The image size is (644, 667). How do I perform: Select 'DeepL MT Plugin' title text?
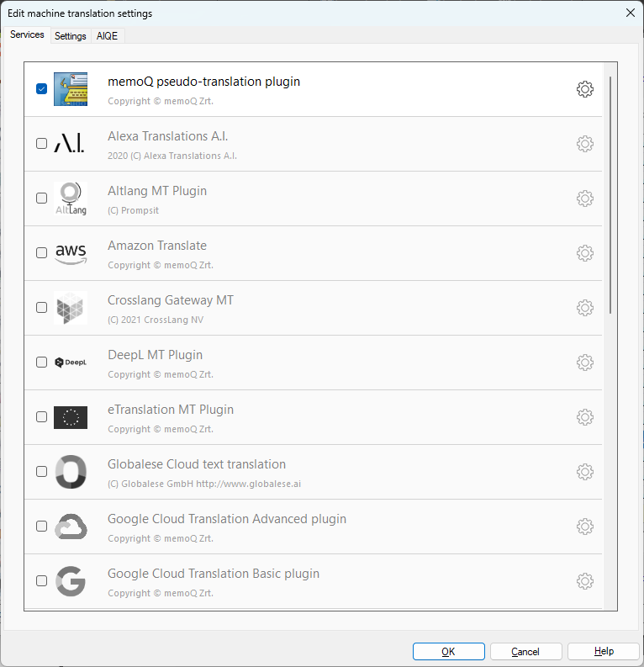[x=156, y=355]
